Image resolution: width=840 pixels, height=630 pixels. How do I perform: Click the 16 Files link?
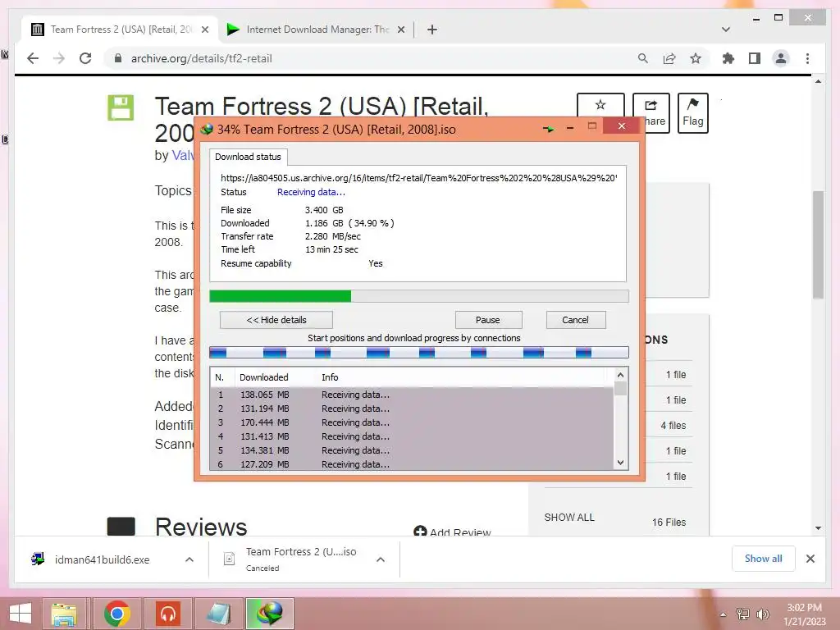click(x=669, y=523)
